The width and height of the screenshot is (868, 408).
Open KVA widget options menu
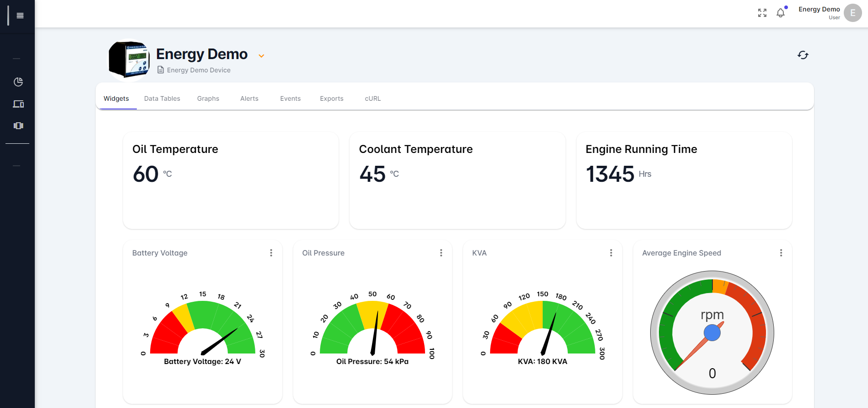[x=611, y=253]
